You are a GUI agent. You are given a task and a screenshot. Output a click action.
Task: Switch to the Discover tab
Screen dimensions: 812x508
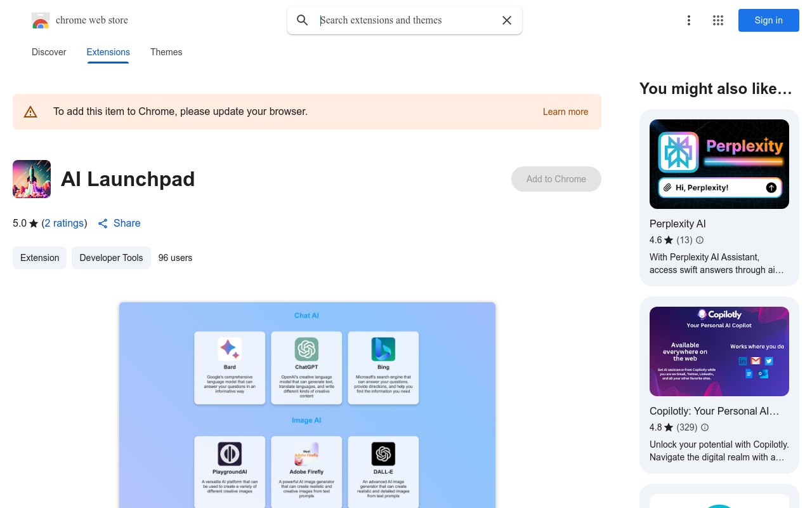(x=49, y=52)
